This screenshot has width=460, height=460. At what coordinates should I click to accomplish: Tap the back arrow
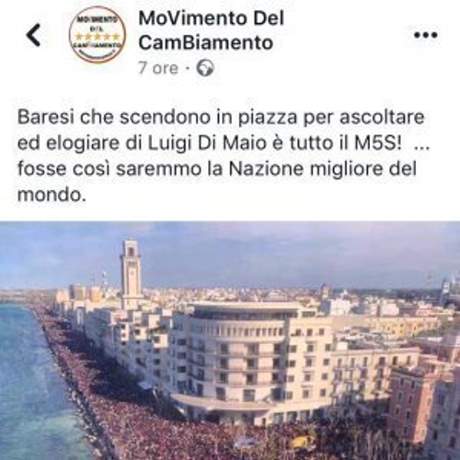(x=33, y=35)
